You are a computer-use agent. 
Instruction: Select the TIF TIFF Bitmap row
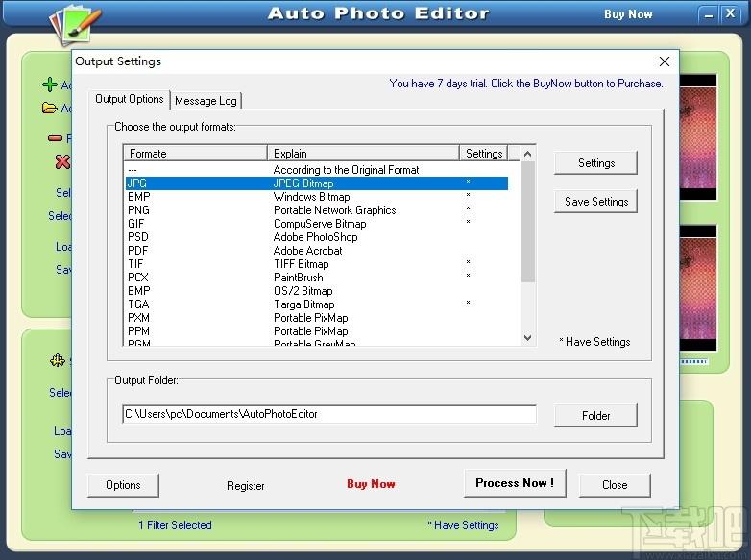click(317, 264)
